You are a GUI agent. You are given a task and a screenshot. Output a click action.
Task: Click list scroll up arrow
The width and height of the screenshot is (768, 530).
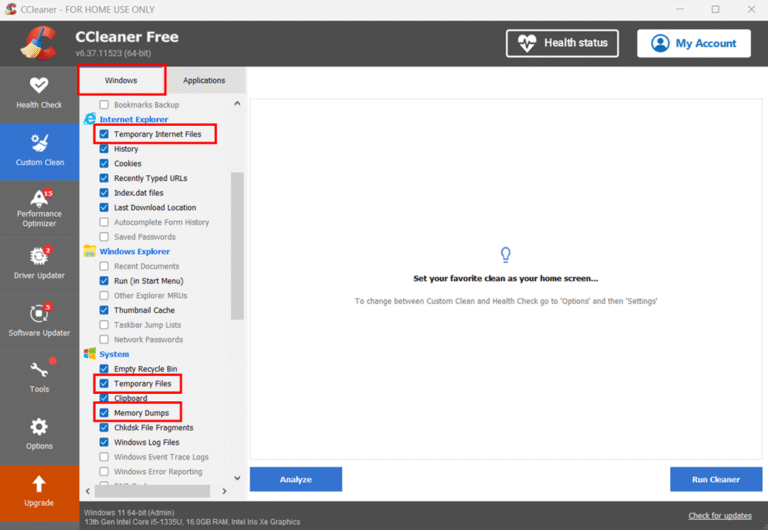[x=237, y=103]
